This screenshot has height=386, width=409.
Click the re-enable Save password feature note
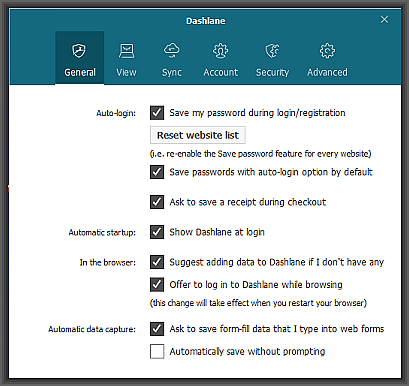[x=260, y=154]
